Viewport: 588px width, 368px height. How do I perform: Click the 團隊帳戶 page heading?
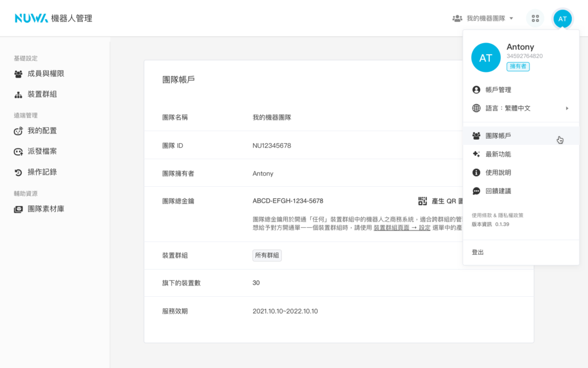(179, 79)
